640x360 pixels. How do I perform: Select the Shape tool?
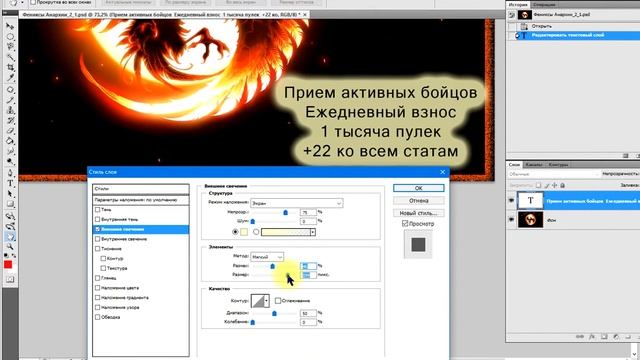[10, 204]
